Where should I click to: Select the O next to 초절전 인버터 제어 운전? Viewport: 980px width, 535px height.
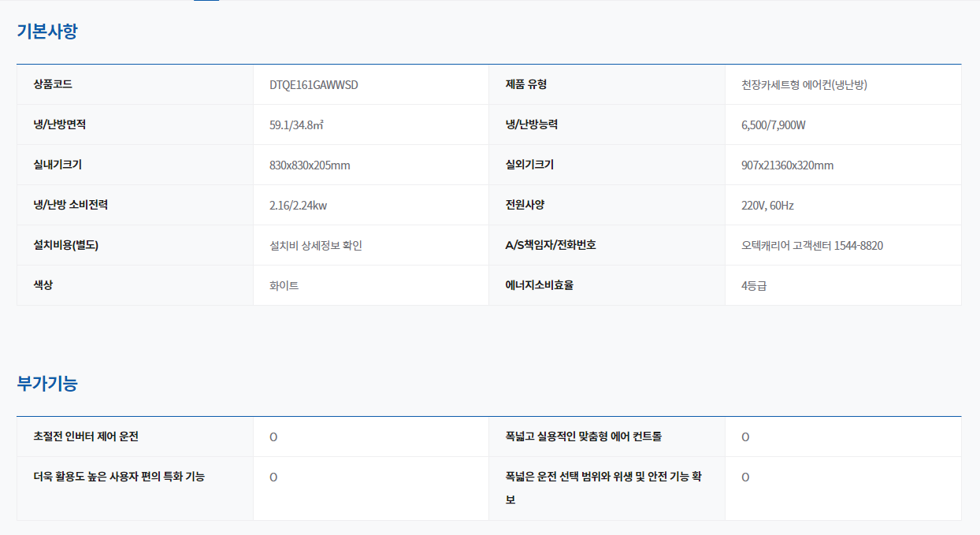pyautogui.click(x=273, y=437)
